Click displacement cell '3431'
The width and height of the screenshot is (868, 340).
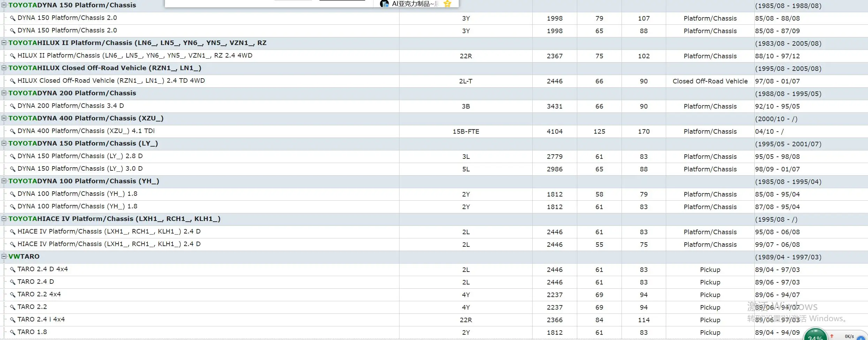(x=555, y=106)
